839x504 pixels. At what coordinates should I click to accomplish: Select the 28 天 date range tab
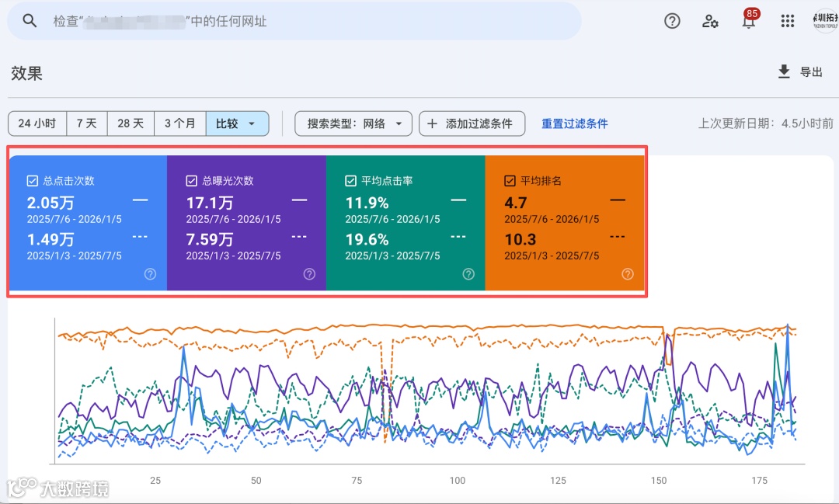click(131, 123)
